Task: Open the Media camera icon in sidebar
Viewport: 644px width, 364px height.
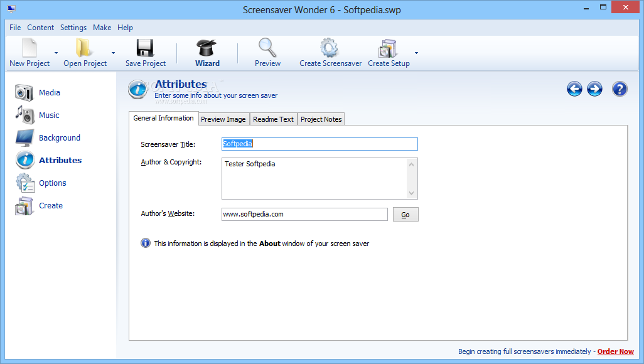Action: (x=24, y=92)
